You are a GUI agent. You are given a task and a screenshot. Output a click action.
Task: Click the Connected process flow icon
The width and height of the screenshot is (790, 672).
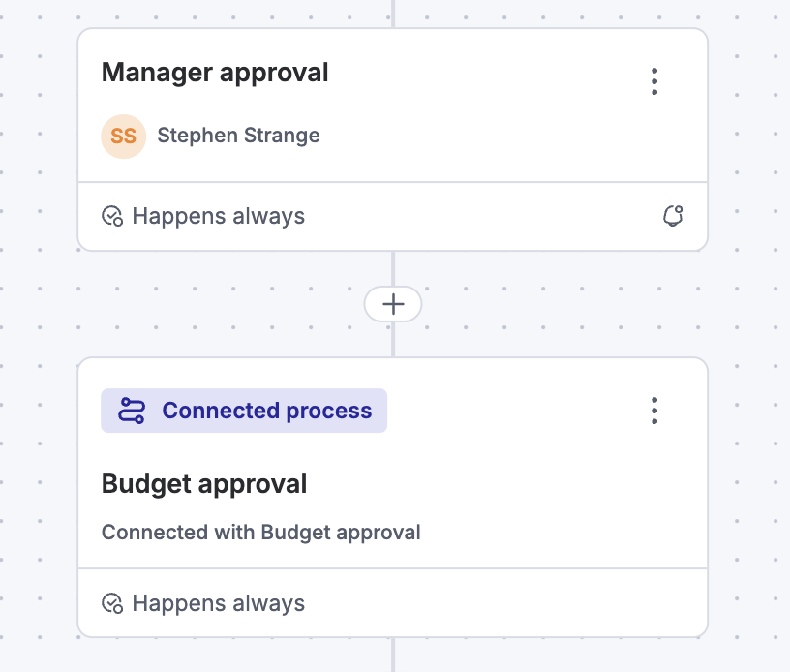(131, 411)
